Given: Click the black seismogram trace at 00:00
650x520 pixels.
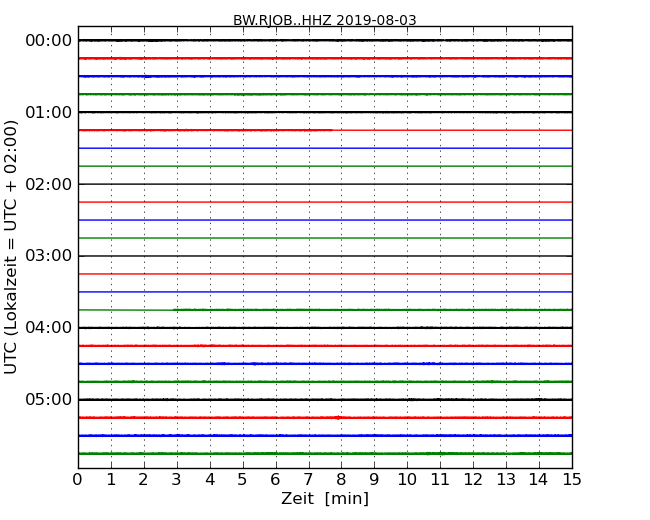Looking at the screenshot, I should (x=325, y=40).
